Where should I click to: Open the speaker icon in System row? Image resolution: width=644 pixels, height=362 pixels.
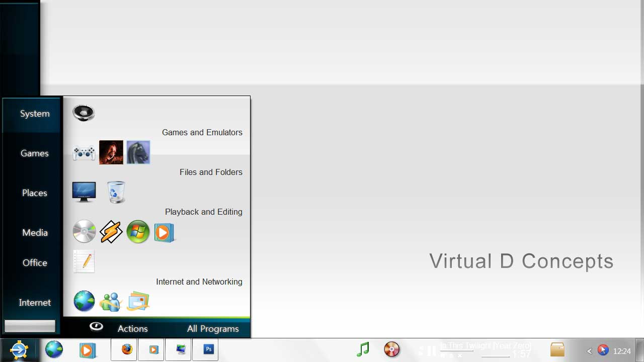point(84,113)
